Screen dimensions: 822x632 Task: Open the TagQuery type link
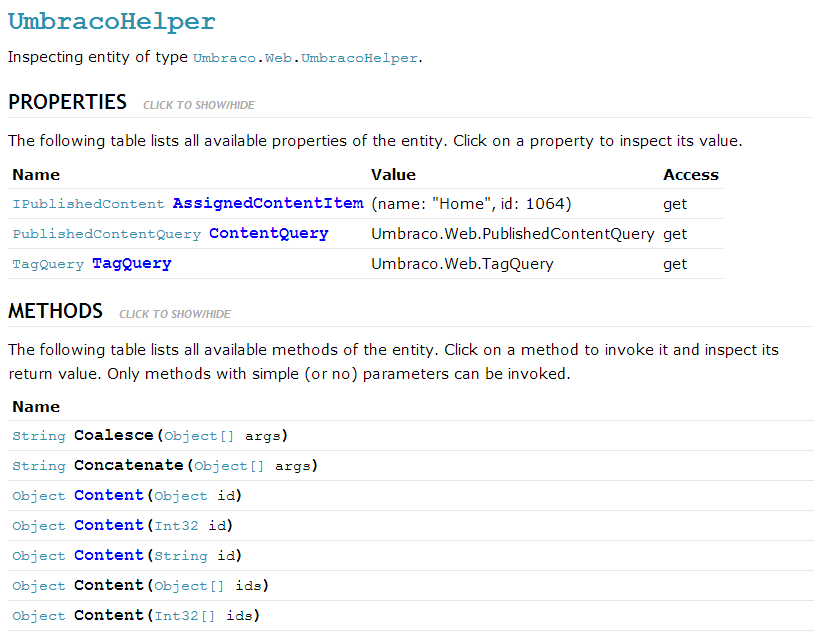pos(48,264)
